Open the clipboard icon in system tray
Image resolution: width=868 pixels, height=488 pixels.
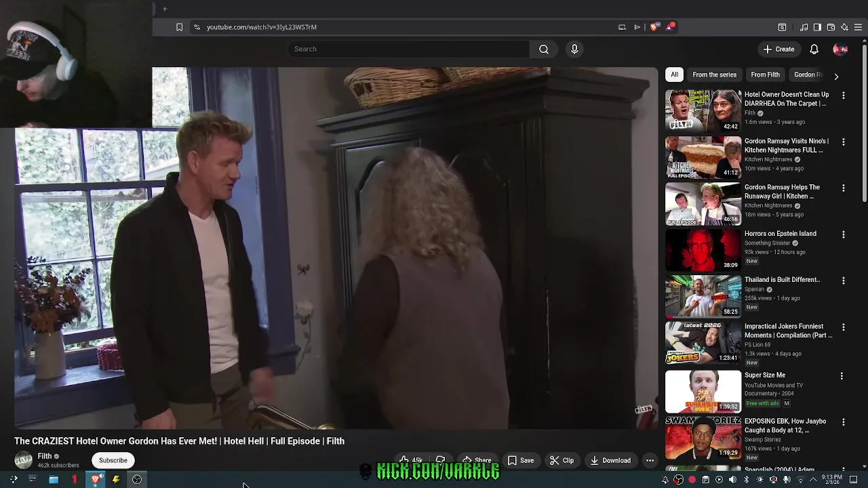tap(705, 480)
